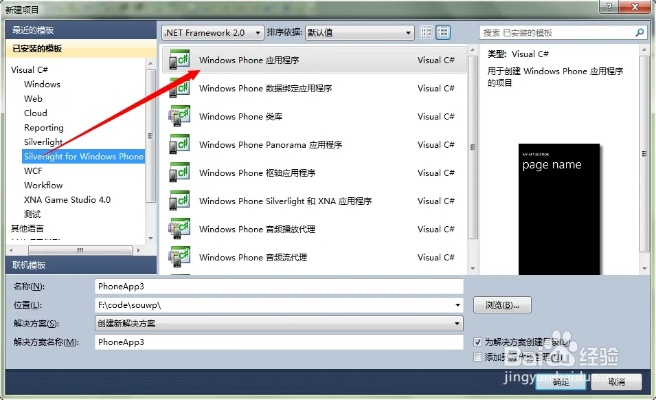Select Windows Phone 枢轴应用程序 template icon
656x400 pixels.
179,172
